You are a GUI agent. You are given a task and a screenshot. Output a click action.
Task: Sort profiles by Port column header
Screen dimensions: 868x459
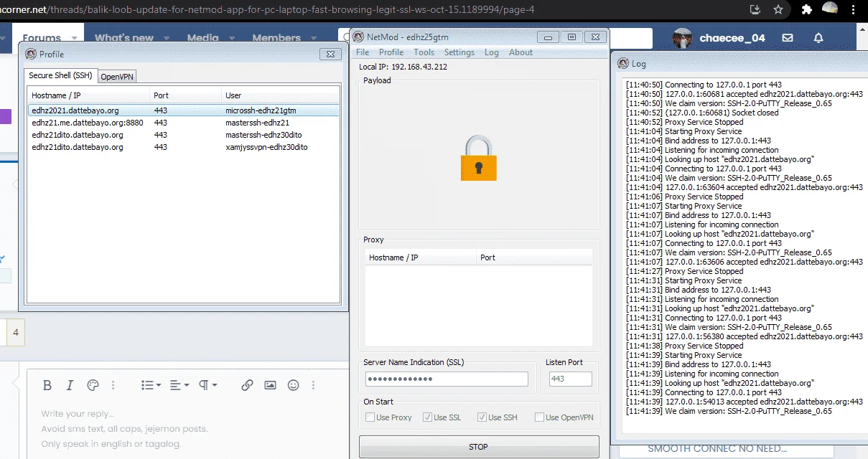tap(186, 95)
